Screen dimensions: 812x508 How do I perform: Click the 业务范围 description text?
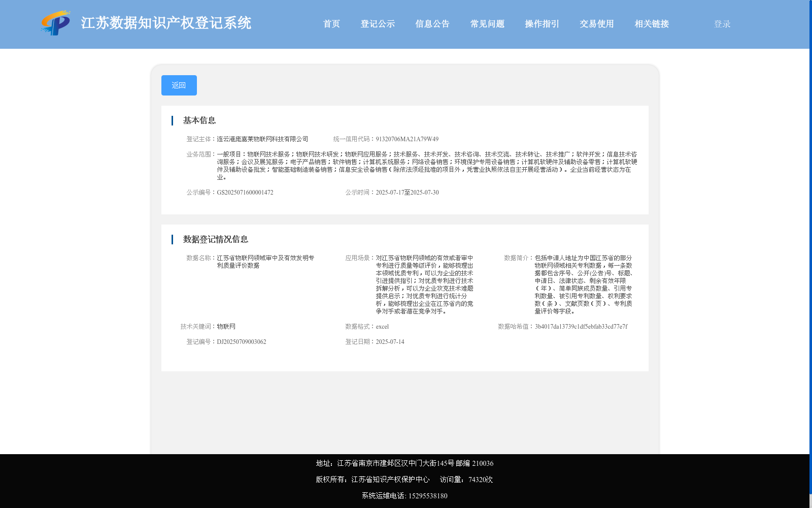427,166
